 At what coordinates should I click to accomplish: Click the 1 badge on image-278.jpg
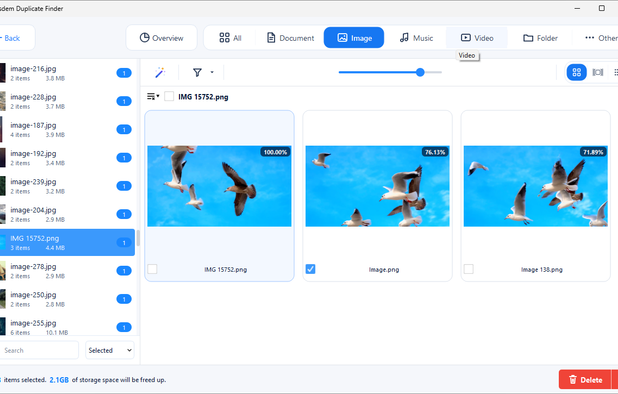point(124,271)
